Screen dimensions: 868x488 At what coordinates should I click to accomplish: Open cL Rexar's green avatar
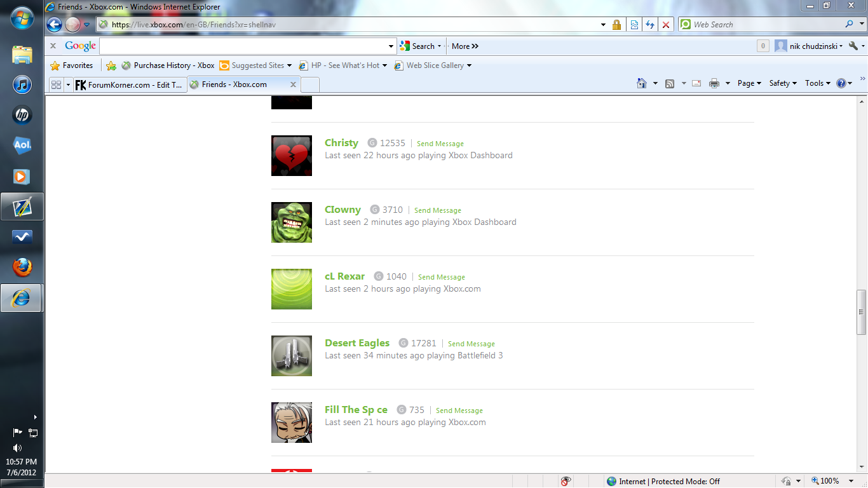pyautogui.click(x=292, y=289)
